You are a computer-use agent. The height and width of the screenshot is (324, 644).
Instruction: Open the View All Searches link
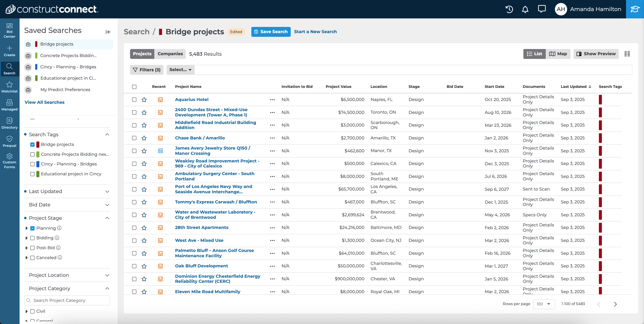44,102
